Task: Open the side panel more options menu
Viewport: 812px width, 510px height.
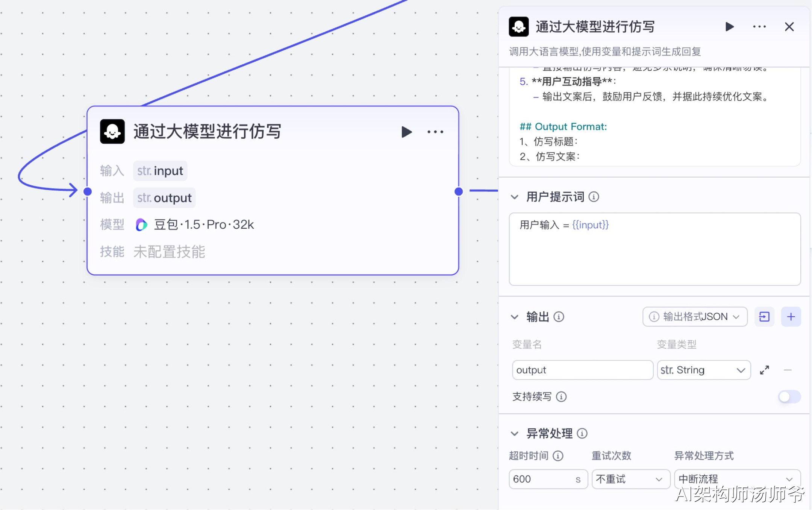Action: (759, 27)
